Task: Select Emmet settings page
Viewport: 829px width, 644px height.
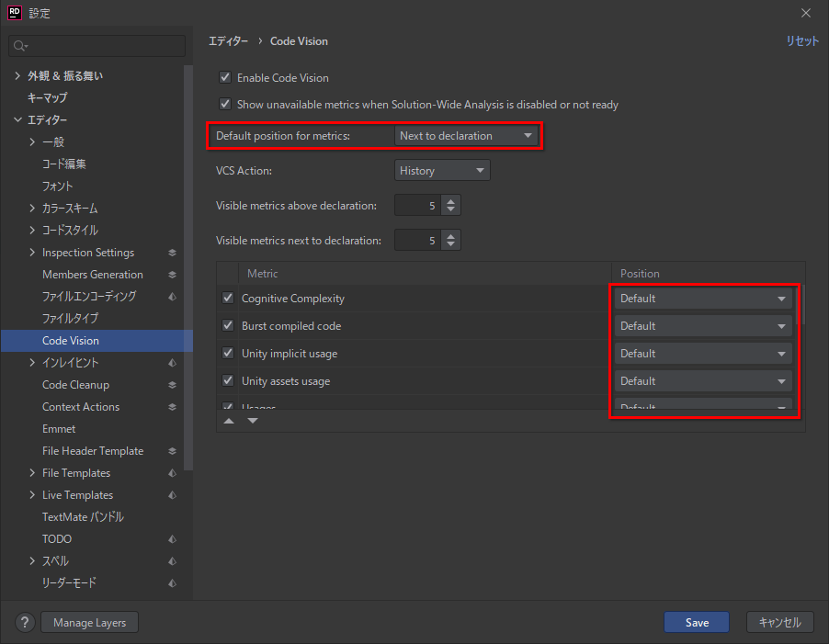Action: pyautogui.click(x=59, y=429)
